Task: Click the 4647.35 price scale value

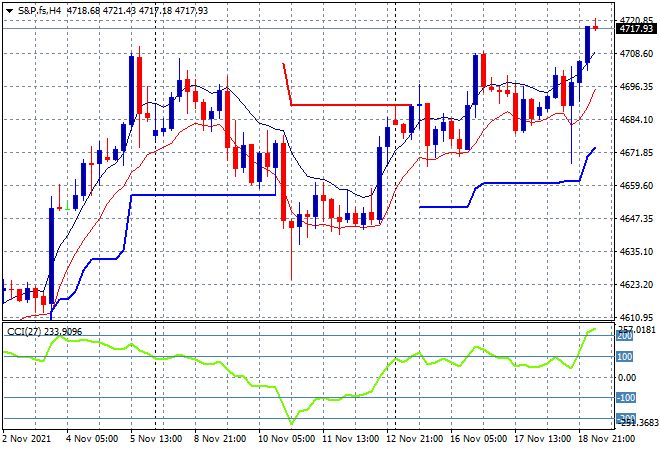Action: pyautogui.click(x=636, y=218)
